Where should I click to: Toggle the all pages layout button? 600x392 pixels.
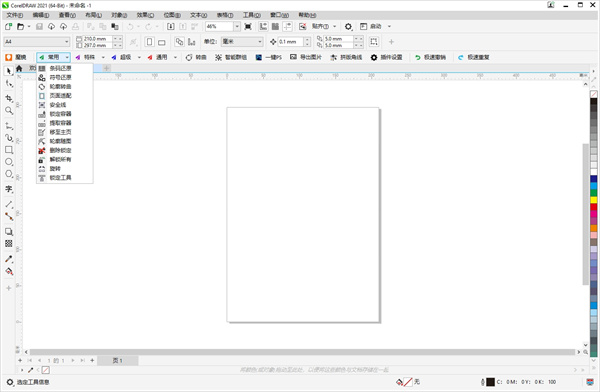pos(179,42)
